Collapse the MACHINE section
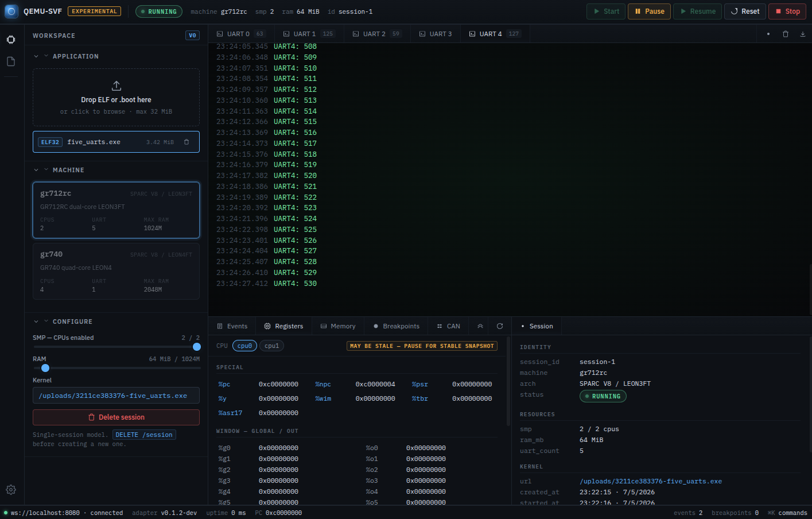The width and height of the screenshot is (812, 519). click(59, 170)
